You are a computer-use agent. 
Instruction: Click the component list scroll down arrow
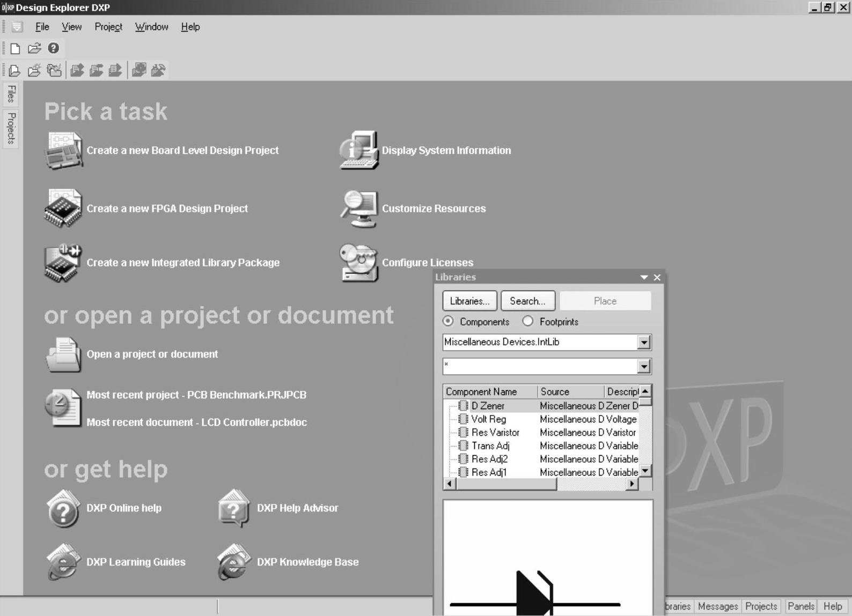click(645, 471)
